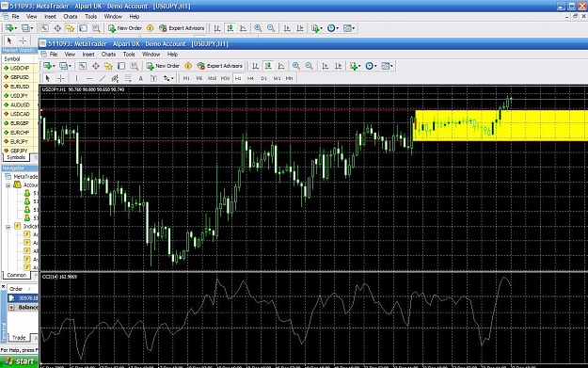Toggle Auto Scroll in front window toolbar
Image resolution: width=588 pixels, height=368 pixels.
point(326,66)
